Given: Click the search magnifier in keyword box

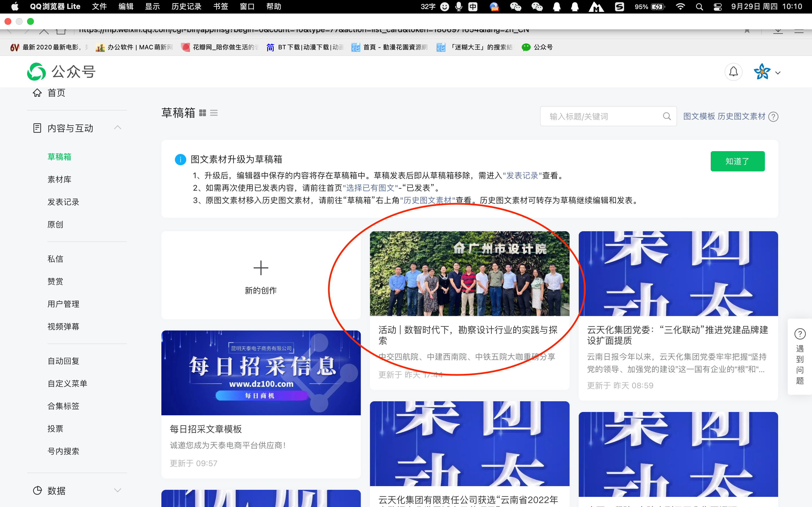Looking at the screenshot, I should (x=667, y=116).
